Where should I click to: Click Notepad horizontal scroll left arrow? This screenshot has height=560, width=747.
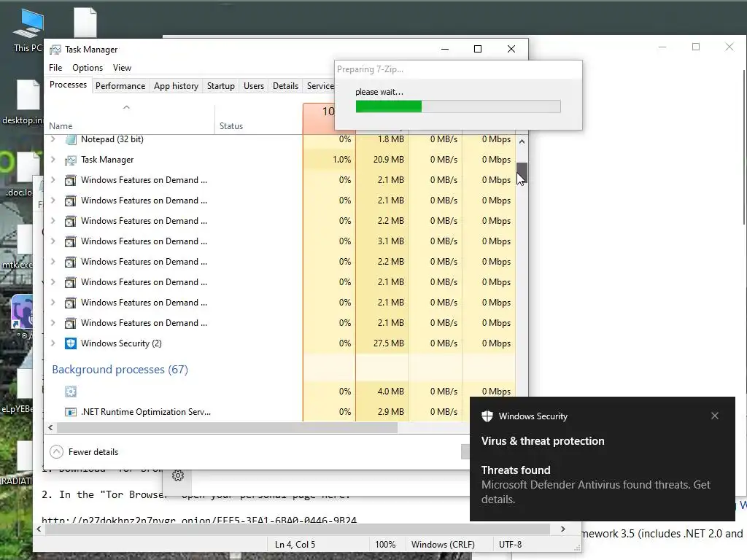[39, 529]
